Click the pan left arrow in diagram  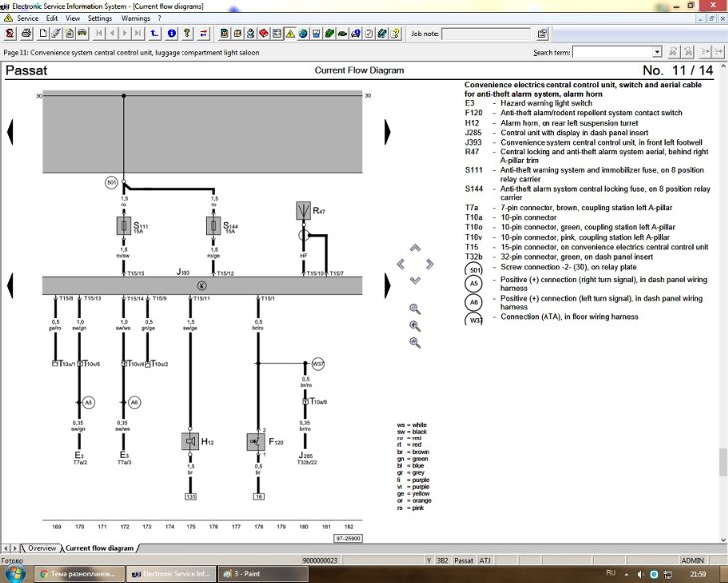click(x=400, y=264)
